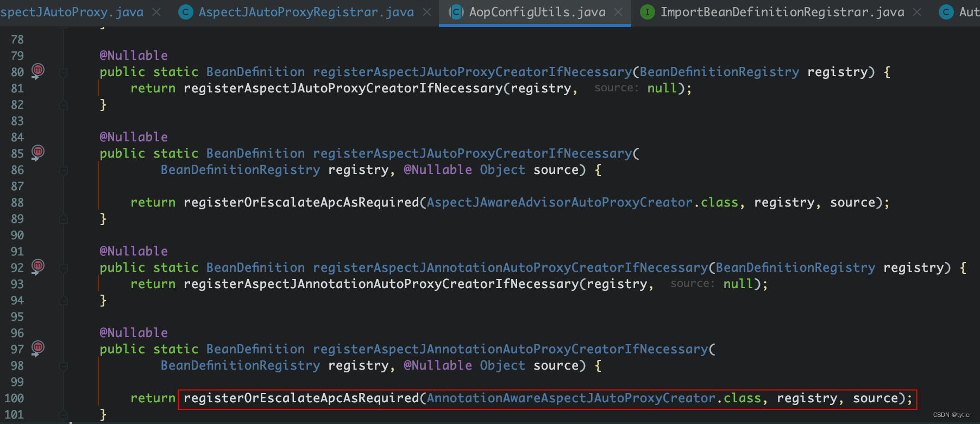Collapse the method body at line 98
Viewport: 980px width, 424px height.
64,366
